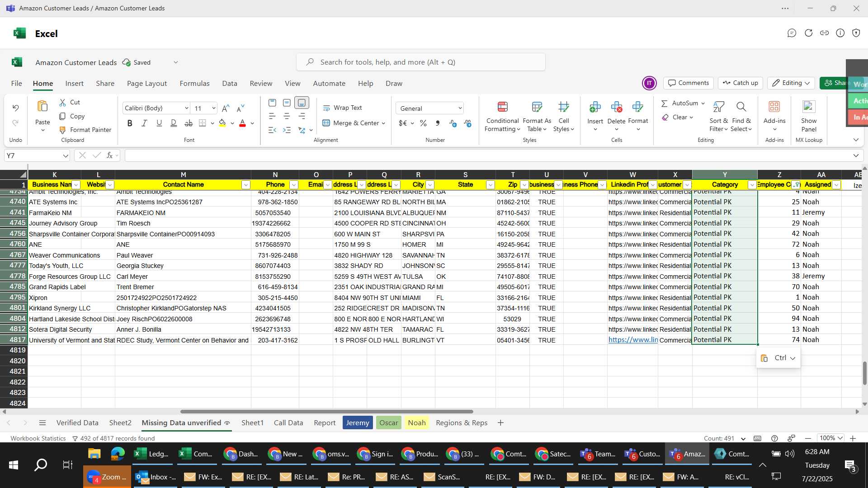Switch to the Jeremy sheet tab
This screenshot has height=488, width=868.
click(x=358, y=423)
